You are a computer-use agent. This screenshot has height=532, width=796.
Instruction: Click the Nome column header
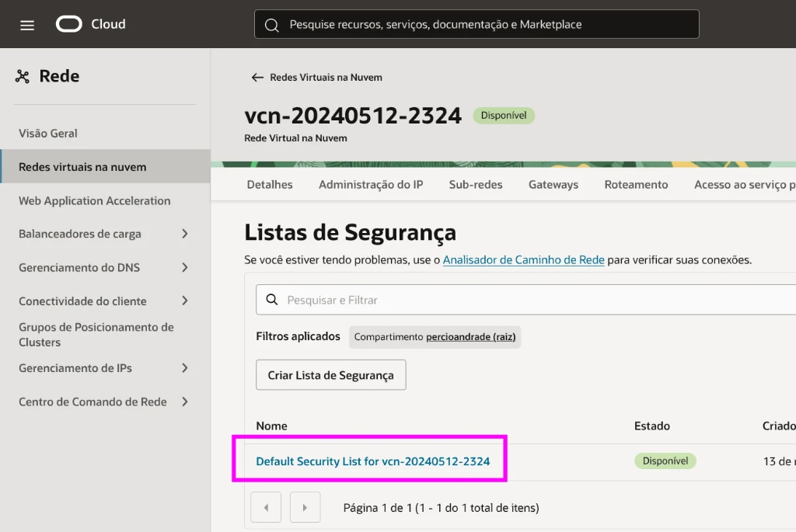[x=271, y=426]
